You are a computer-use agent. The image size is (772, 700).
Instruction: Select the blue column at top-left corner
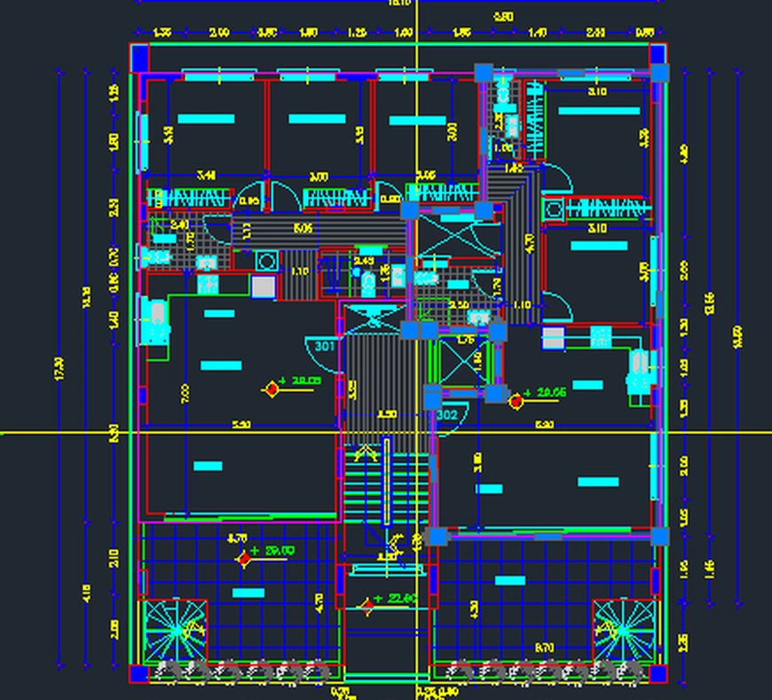tap(139, 59)
